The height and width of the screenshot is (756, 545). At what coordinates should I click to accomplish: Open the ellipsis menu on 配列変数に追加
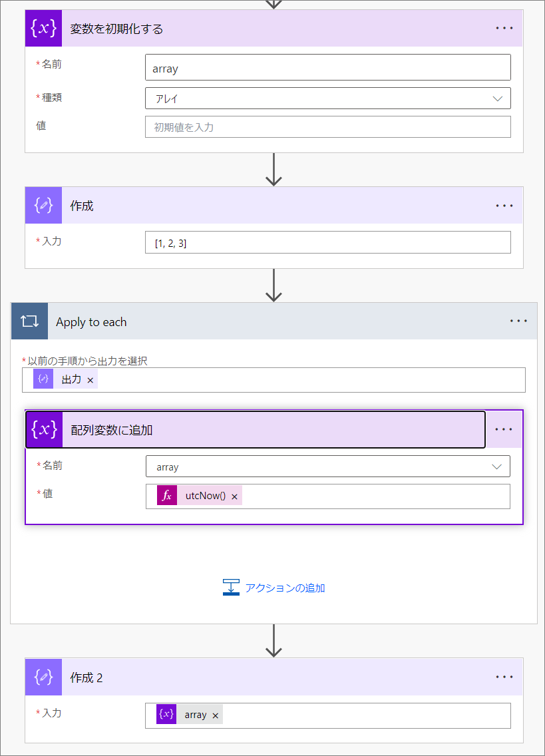tap(504, 429)
